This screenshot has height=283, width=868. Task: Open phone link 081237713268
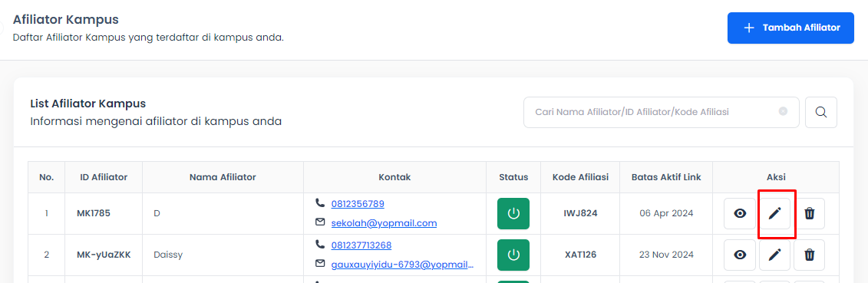[361, 245]
